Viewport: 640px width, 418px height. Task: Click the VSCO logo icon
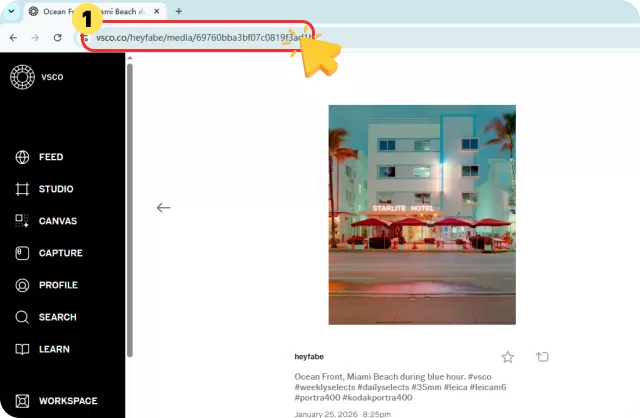click(22, 77)
